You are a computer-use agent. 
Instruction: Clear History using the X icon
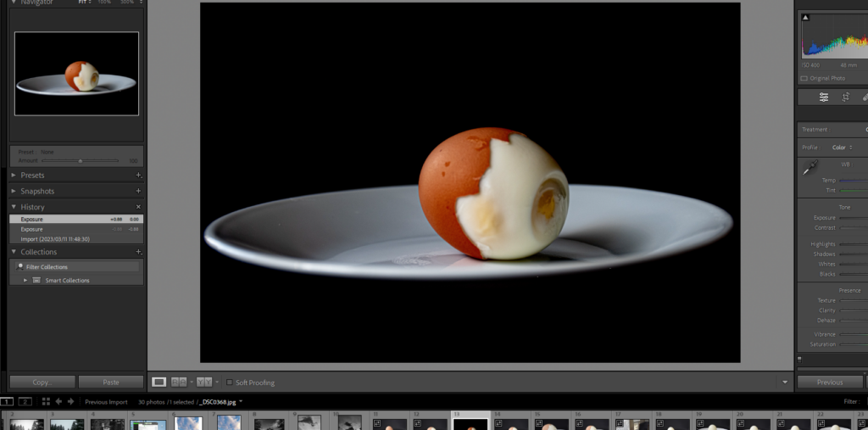pyautogui.click(x=138, y=207)
